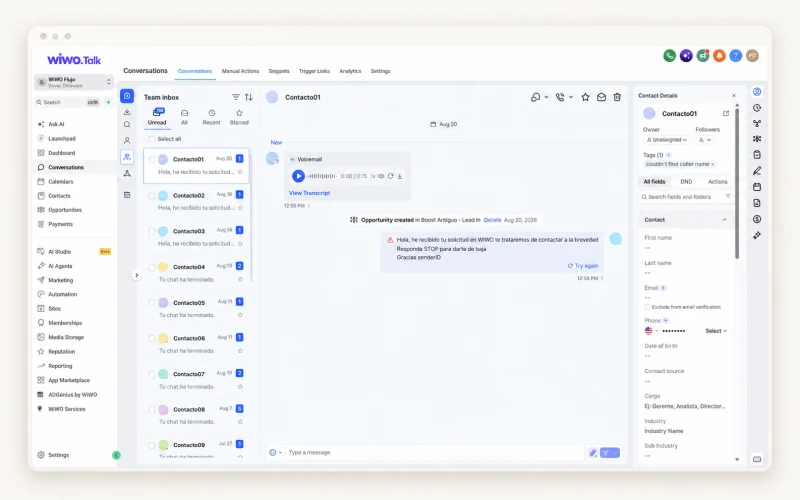The height and width of the screenshot is (500, 800).
Task: Check the Select all checkbox
Action: coord(152,139)
